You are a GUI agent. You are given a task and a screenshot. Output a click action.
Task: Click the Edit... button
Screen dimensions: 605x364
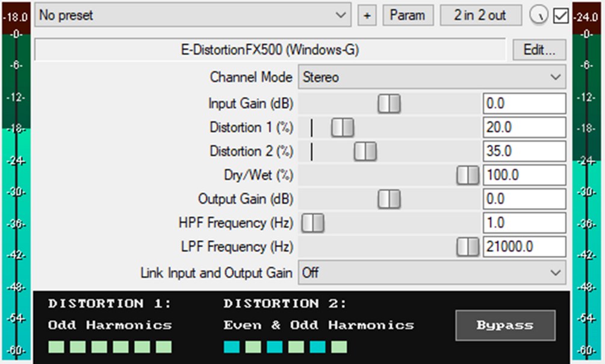(539, 50)
